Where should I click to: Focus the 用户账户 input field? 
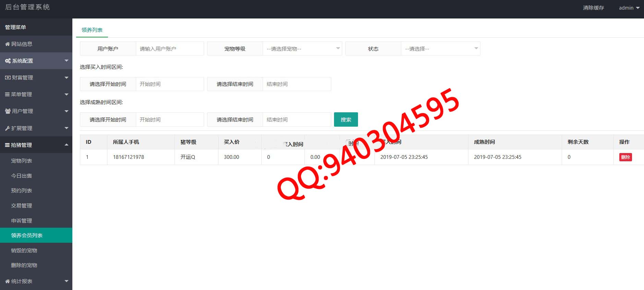[x=170, y=49]
